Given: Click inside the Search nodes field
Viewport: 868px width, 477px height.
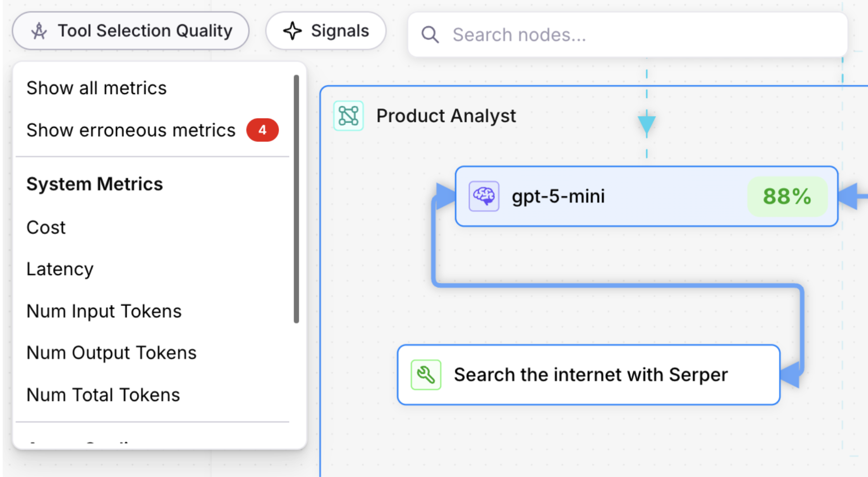Looking at the screenshot, I should click(x=567, y=34).
